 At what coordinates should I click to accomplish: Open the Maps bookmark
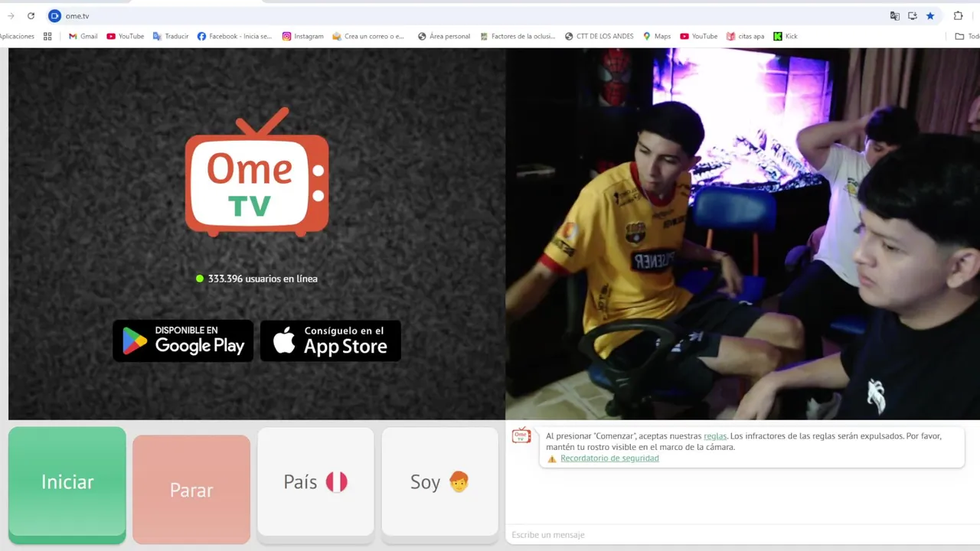(657, 36)
